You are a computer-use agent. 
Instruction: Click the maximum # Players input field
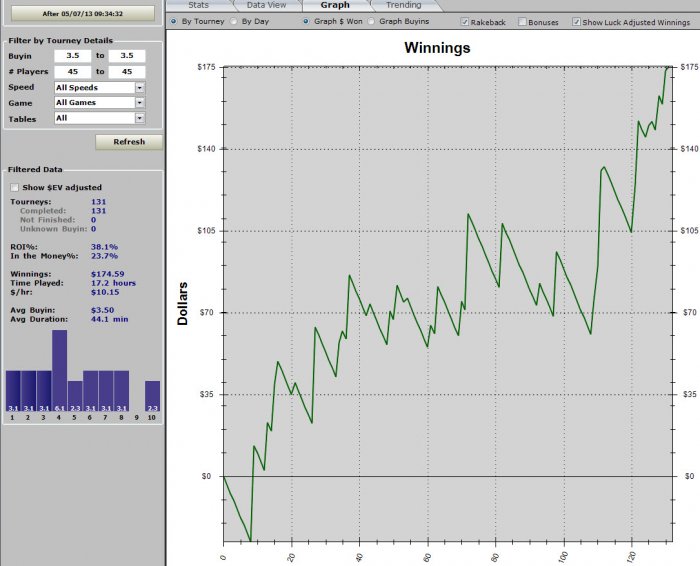[x=127, y=71]
